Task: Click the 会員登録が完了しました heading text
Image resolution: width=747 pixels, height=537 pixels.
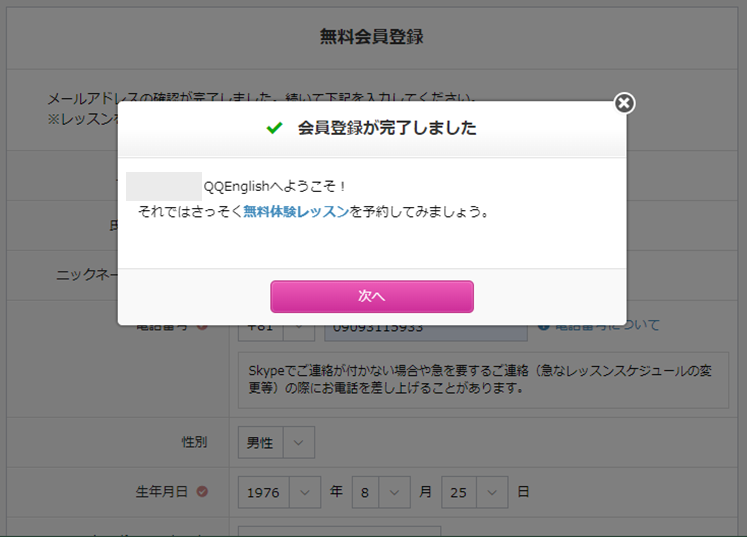Action: pos(387,128)
